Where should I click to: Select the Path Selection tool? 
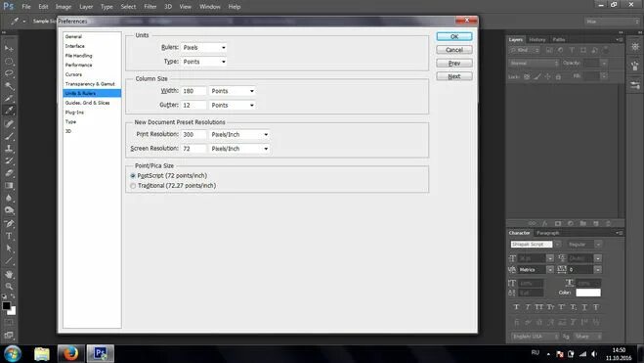coord(9,249)
